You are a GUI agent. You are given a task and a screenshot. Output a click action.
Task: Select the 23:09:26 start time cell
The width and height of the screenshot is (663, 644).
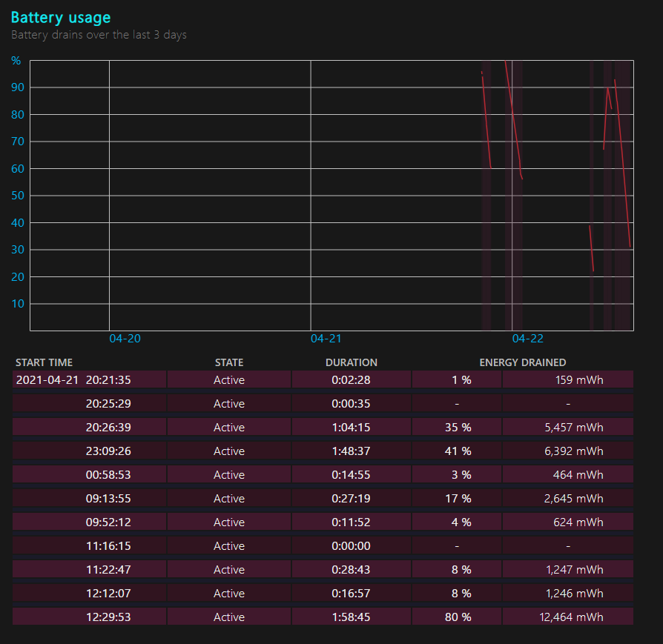89,451
